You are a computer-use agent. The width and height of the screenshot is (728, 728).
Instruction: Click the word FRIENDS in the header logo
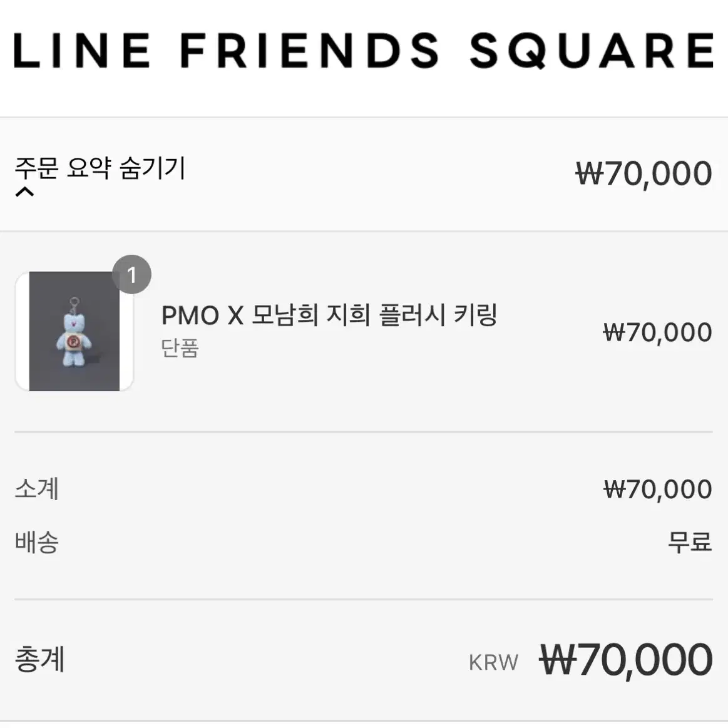click(309, 51)
